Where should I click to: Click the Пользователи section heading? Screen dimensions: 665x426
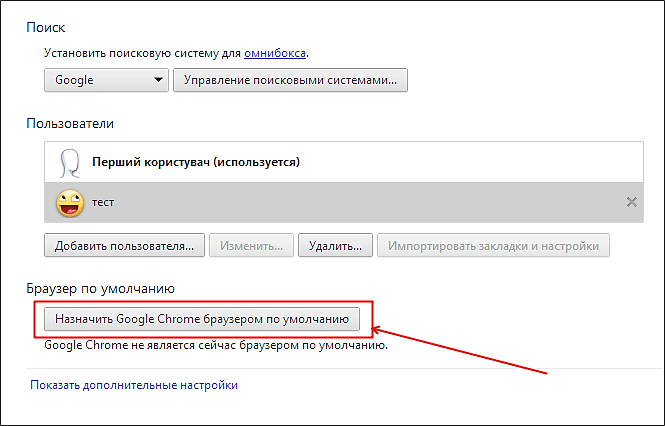point(70,123)
